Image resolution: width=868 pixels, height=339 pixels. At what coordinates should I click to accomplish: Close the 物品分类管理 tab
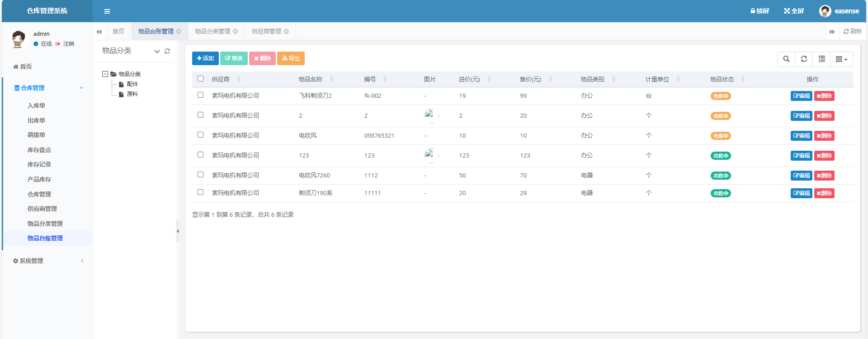point(236,31)
